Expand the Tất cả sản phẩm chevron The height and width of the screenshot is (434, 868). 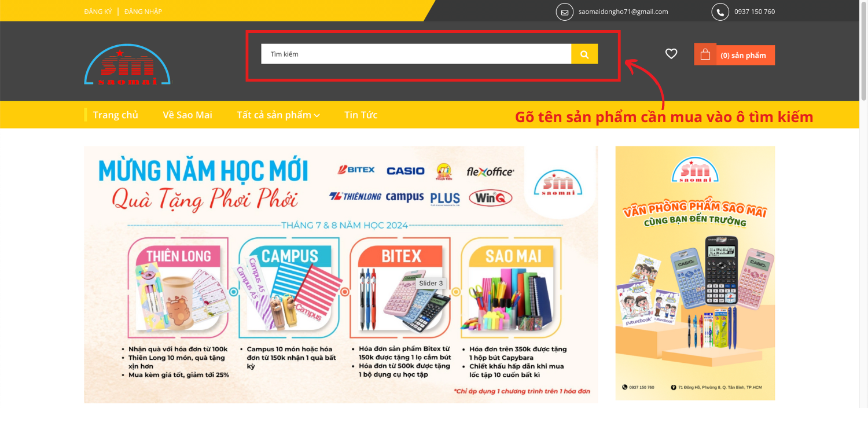317,115
